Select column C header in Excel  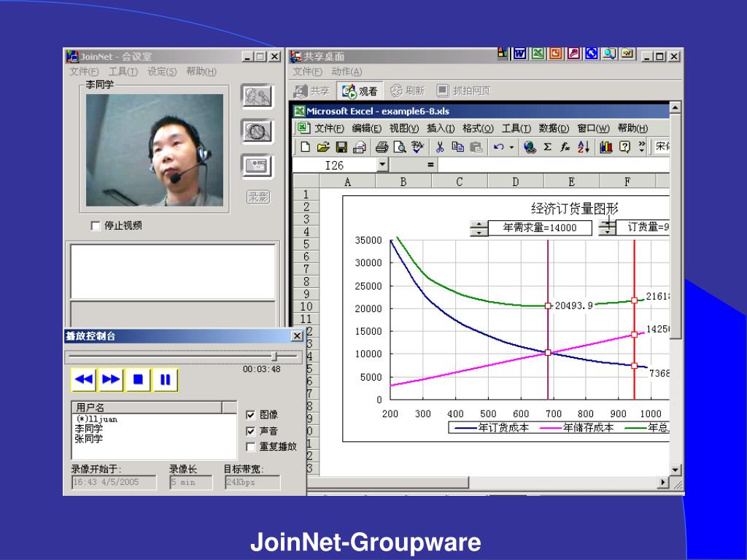tap(460, 182)
